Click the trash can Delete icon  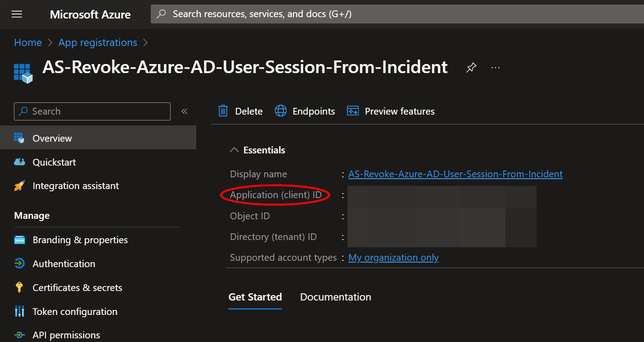(223, 111)
